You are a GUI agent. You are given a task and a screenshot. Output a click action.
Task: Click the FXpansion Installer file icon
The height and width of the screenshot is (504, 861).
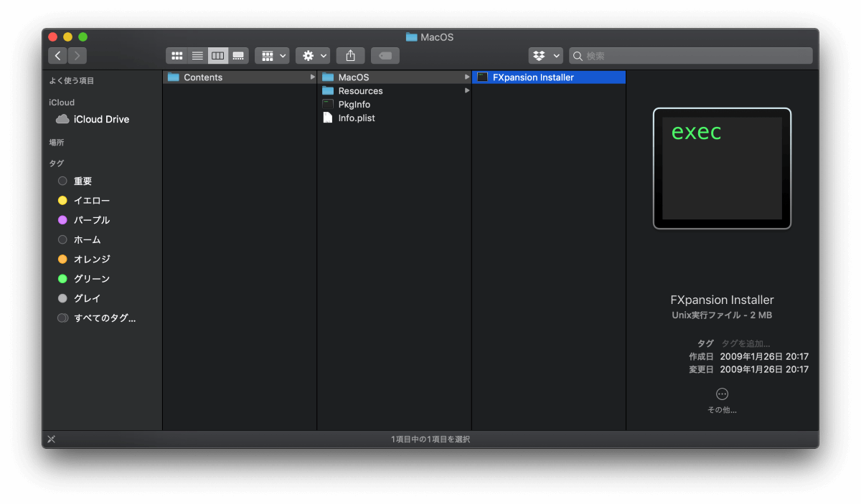(x=483, y=77)
